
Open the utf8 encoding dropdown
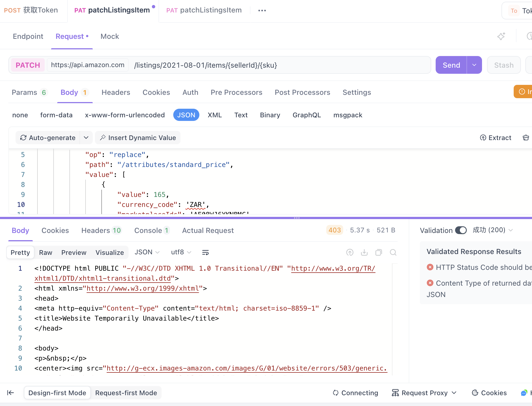pyautogui.click(x=181, y=252)
